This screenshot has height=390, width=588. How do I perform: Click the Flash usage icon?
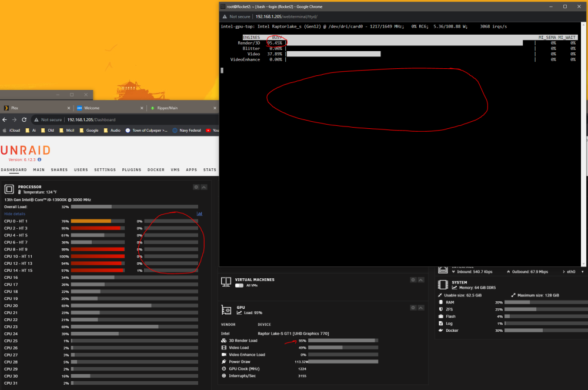click(x=440, y=316)
